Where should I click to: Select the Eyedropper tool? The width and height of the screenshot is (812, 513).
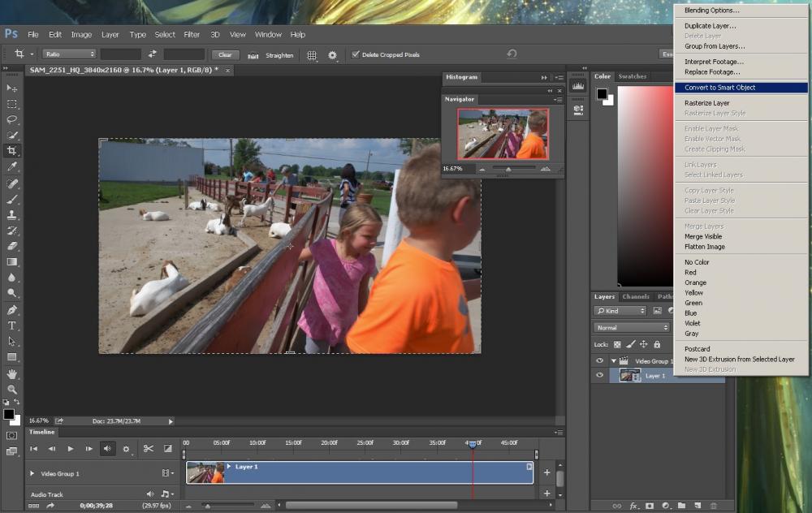coord(12,166)
